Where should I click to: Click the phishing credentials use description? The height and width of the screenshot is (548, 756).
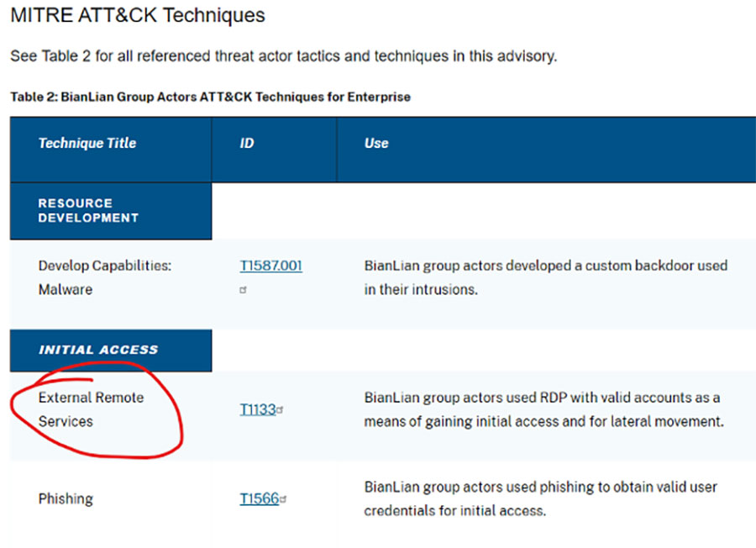pyautogui.click(x=540, y=498)
